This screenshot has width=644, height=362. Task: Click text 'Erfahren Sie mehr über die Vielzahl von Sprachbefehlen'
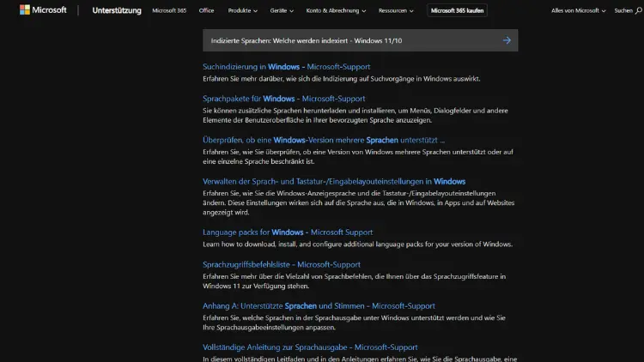354,281
